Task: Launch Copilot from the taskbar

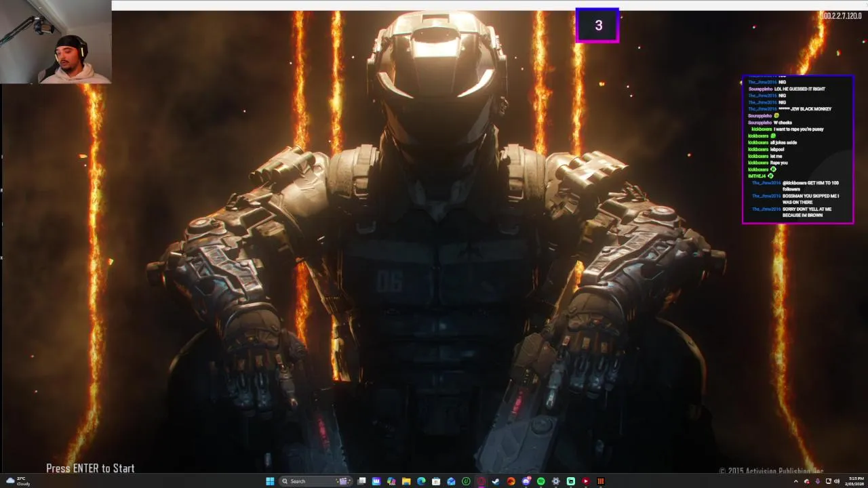Action: click(391, 481)
